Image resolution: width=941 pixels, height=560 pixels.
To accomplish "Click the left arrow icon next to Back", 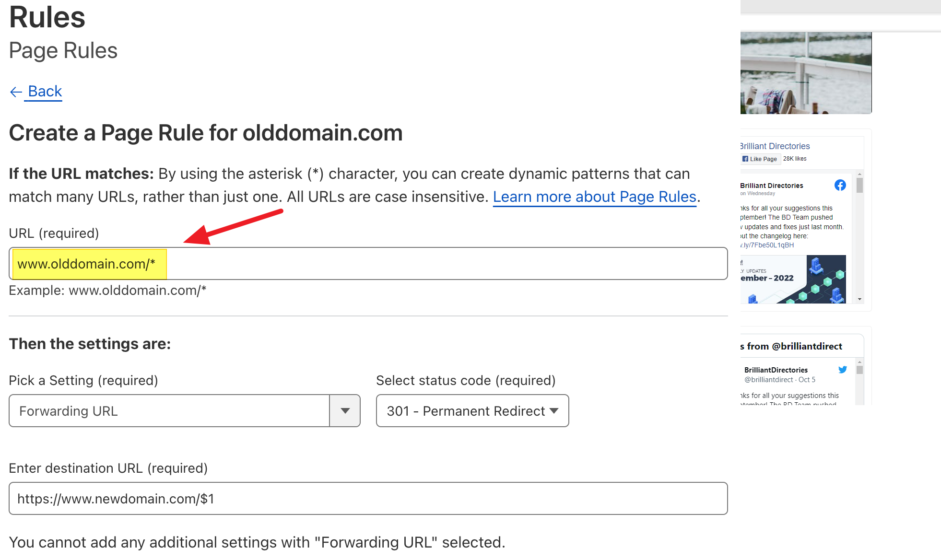I will tap(16, 92).
